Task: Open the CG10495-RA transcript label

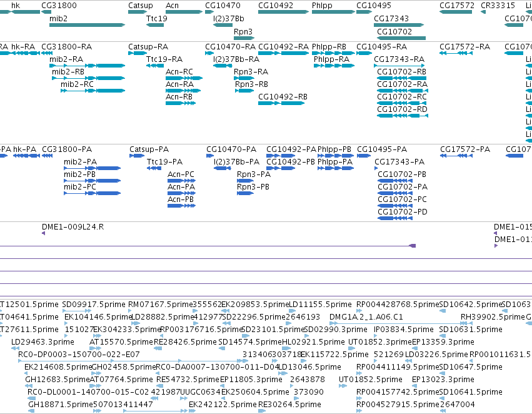Action: tap(381, 47)
